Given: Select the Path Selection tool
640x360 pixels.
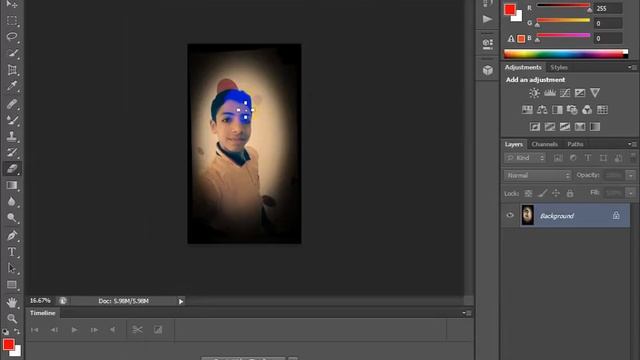Looking at the screenshot, I should pyautogui.click(x=12, y=268).
